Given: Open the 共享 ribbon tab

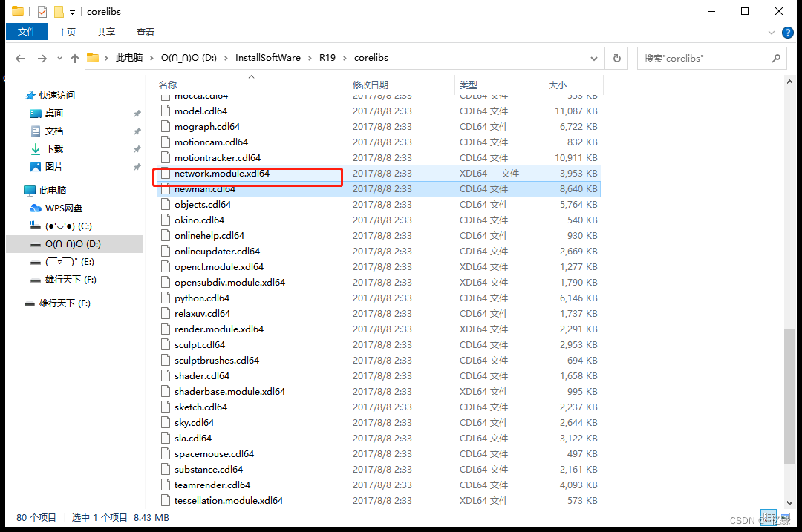Looking at the screenshot, I should pyautogui.click(x=106, y=32).
